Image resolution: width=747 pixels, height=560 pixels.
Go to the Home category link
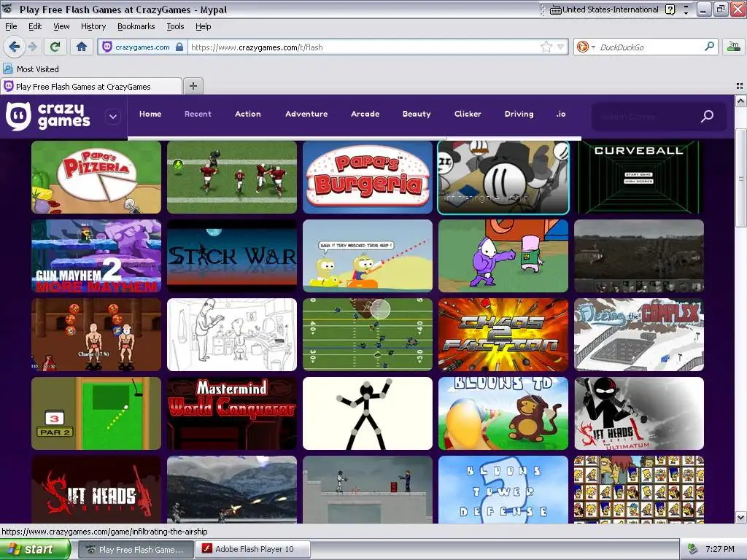[x=150, y=114]
